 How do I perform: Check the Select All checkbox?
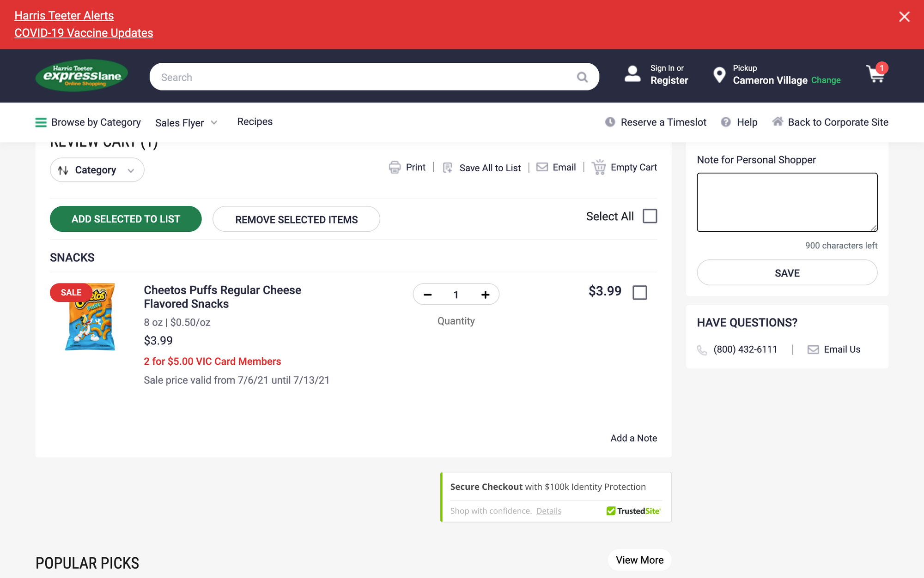[650, 216]
